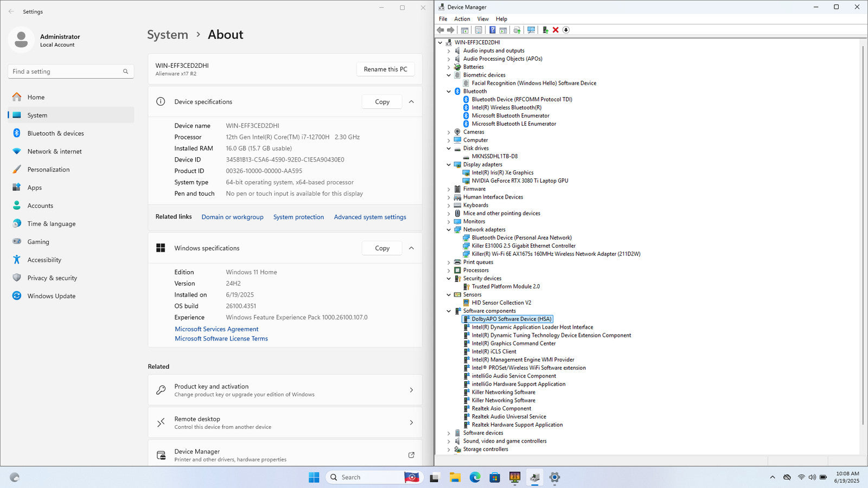The height and width of the screenshot is (488, 868).
Task: Collapse the Device specifications section
Action: (x=411, y=102)
